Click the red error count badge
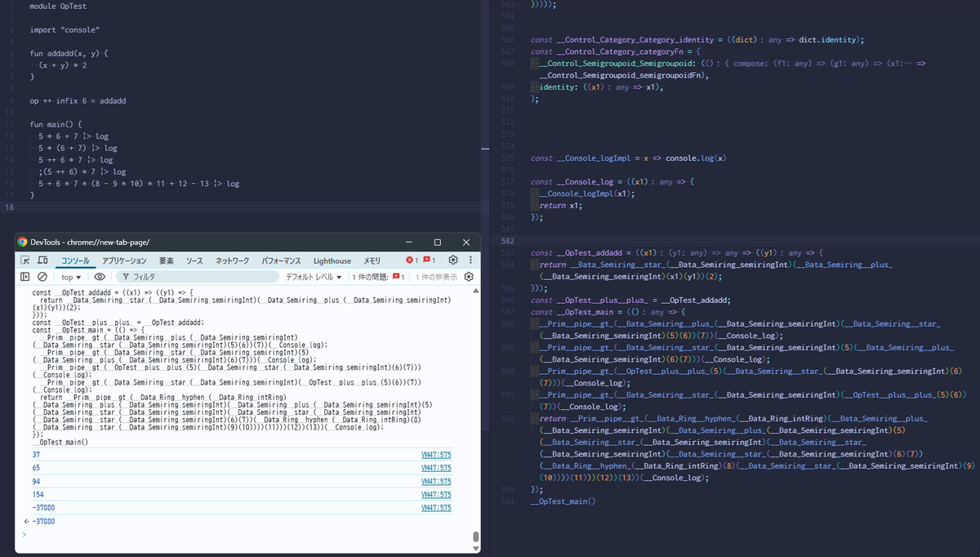Screen dimensions: 980x557 pyautogui.click(x=412, y=261)
